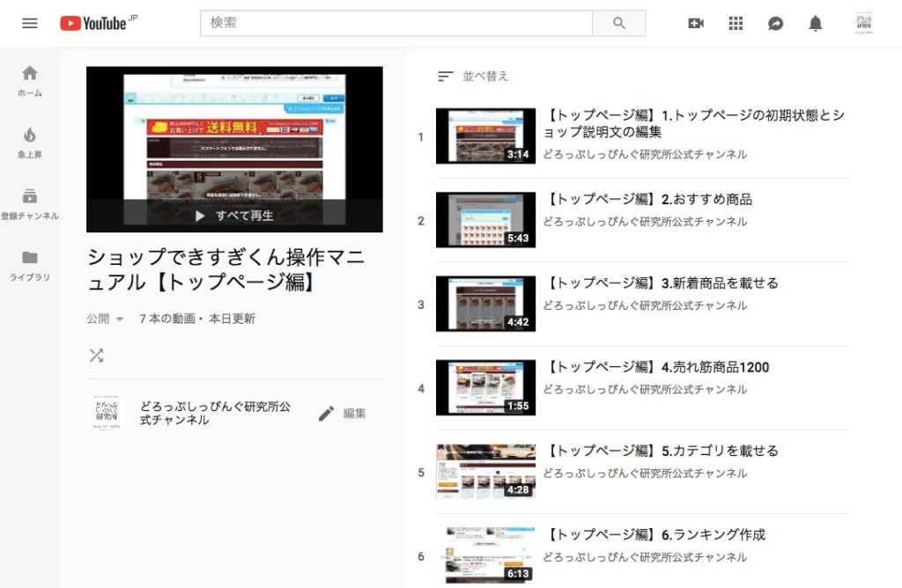The height and width of the screenshot is (588, 902).
Task: Open 登録チャンネル subscriptions in the sidebar
Action: [x=30, y=204]
